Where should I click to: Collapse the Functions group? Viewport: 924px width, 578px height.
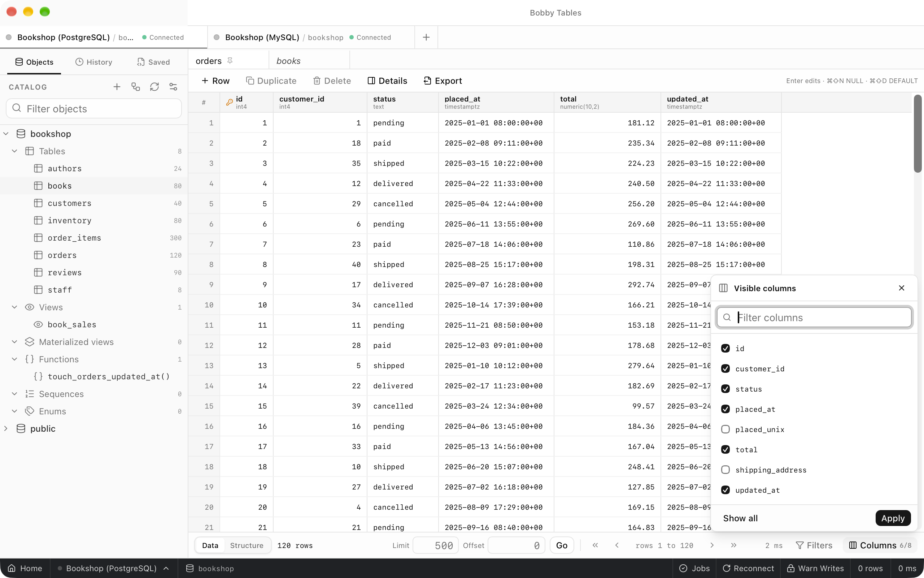click(x=14, y=359)
